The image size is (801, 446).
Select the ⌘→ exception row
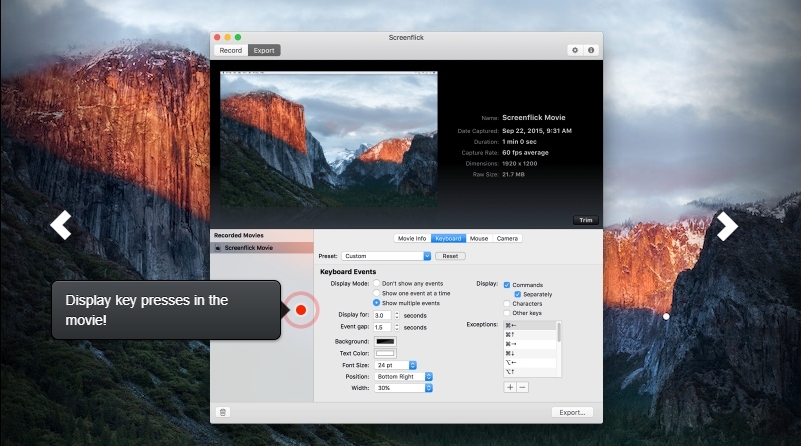click(x=530, y=344)
